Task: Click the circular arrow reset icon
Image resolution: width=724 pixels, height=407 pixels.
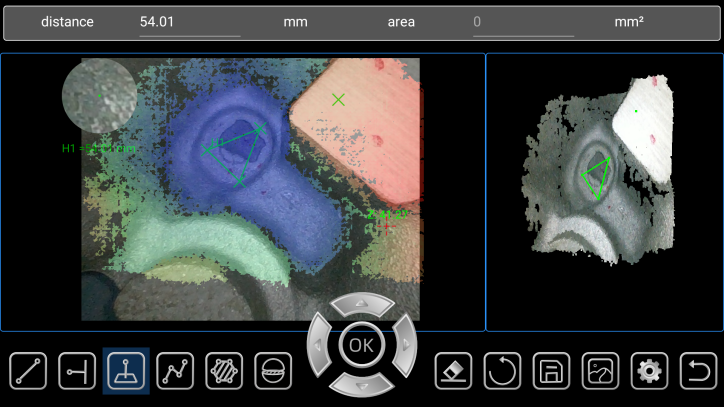Action: pyautogui.click(x=502, y=371)
